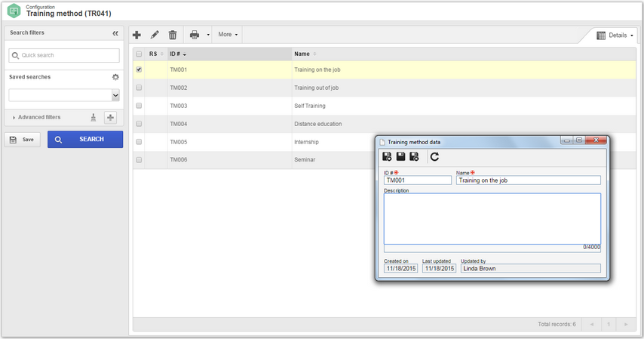Click the Created on date field

coord(400,269)
